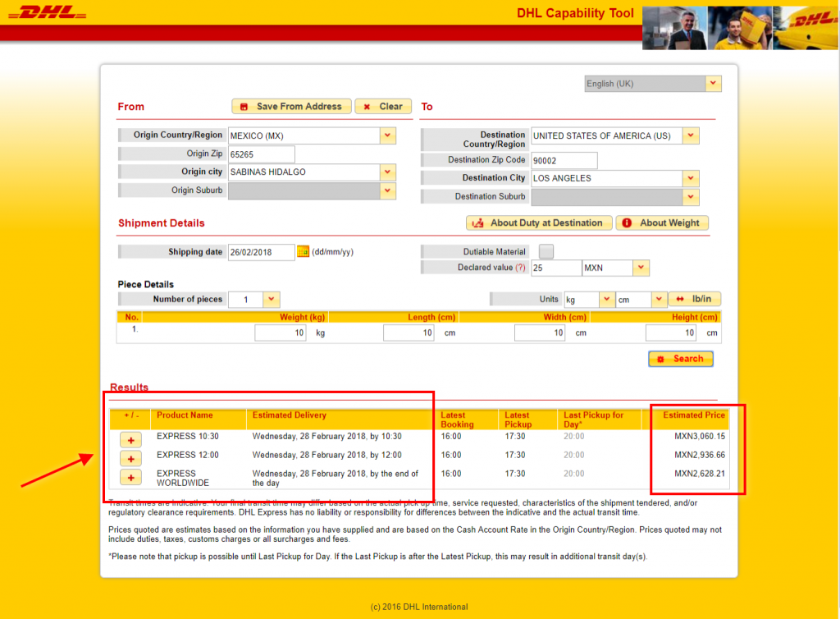Click price MXN3,060.15
This screenshot has width=840, height=619.
(700, 436)
